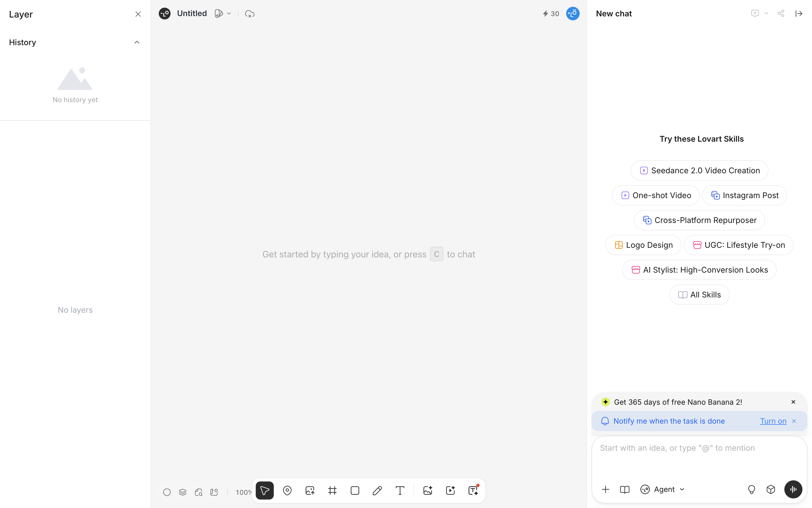This screenshot has height=508, width=812.
Task: View the 30 credits lightning indicator
Action: tap(551, 14)
